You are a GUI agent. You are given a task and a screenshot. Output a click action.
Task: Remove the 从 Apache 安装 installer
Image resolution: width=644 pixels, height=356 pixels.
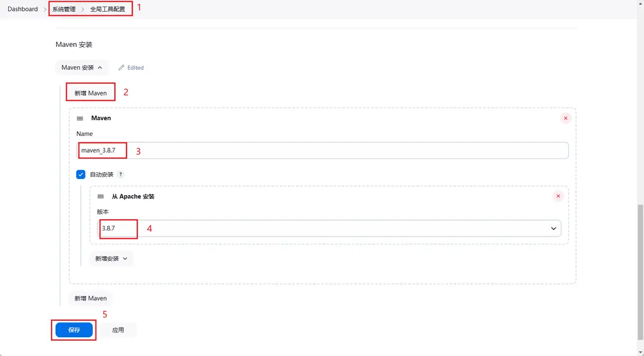(x=558, y=196)
